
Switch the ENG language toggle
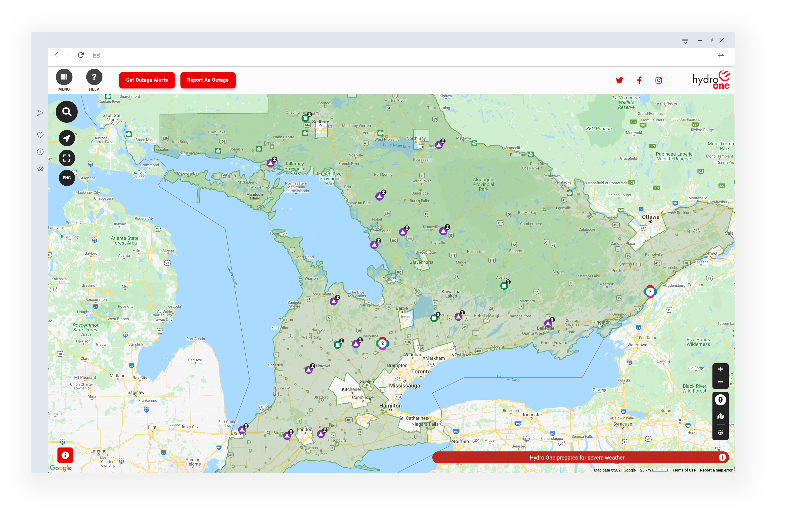pos(67,178)
